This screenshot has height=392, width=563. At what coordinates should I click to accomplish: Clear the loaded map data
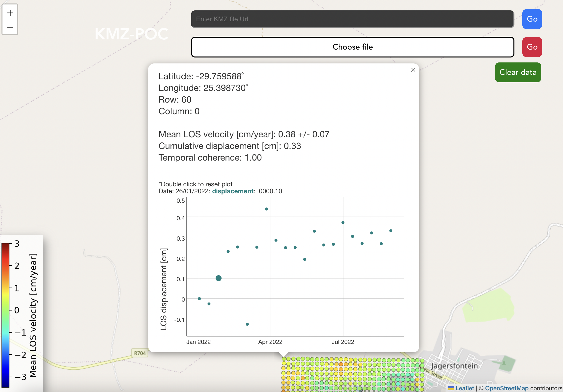518,72
